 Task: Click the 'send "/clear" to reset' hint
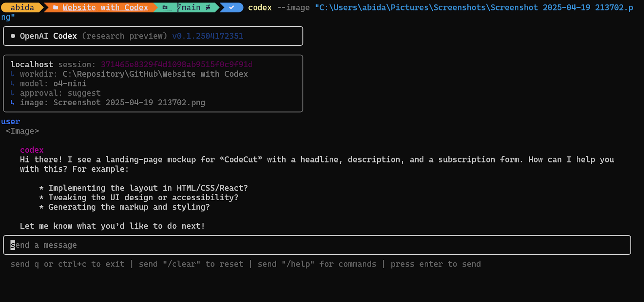click(x=191, y=264)
